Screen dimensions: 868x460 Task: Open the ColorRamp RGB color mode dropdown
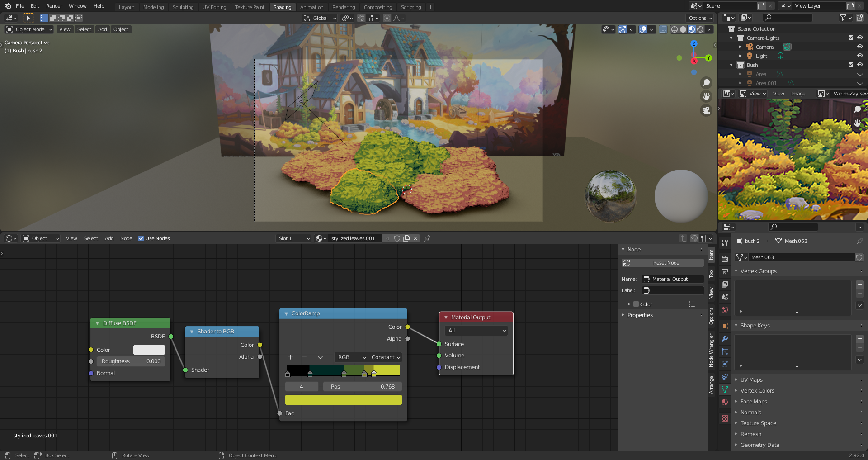(351, 357)
